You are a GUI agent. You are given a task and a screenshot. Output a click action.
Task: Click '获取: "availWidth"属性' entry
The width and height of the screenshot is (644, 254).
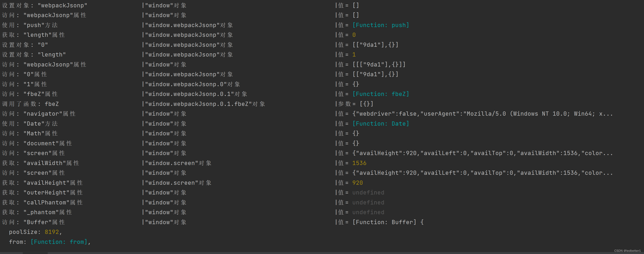tap(41, 163)
